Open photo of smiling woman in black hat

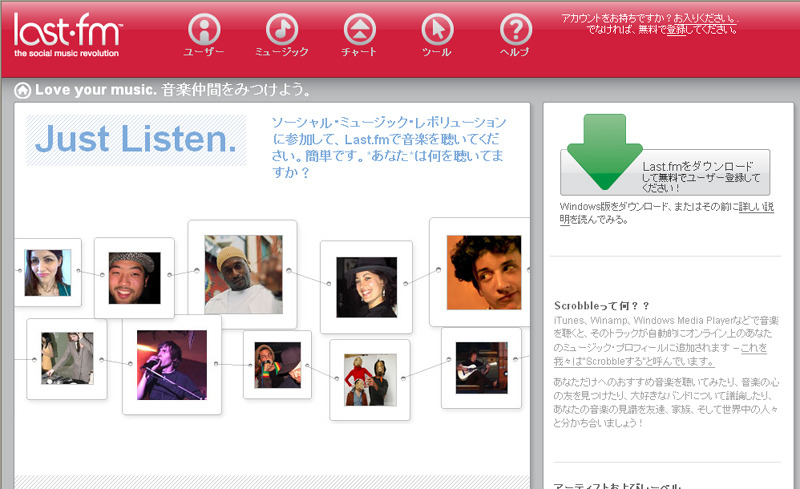[x=367, y=287]
